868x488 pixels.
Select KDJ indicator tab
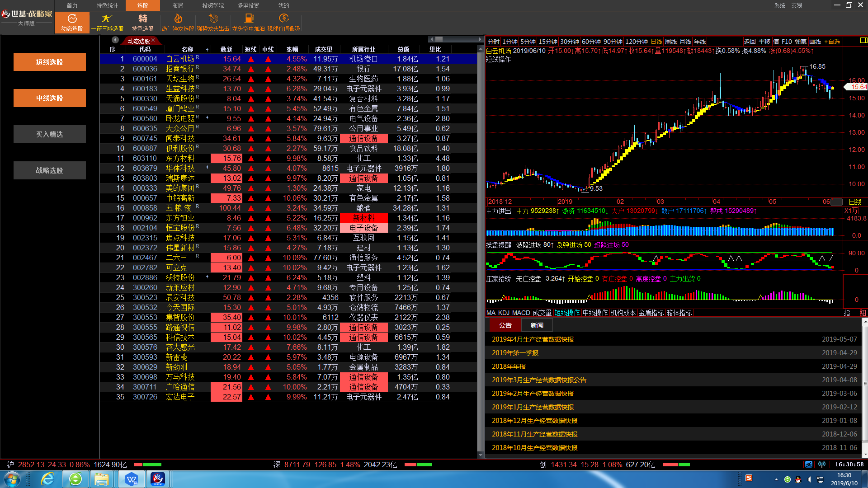[504, 313]
